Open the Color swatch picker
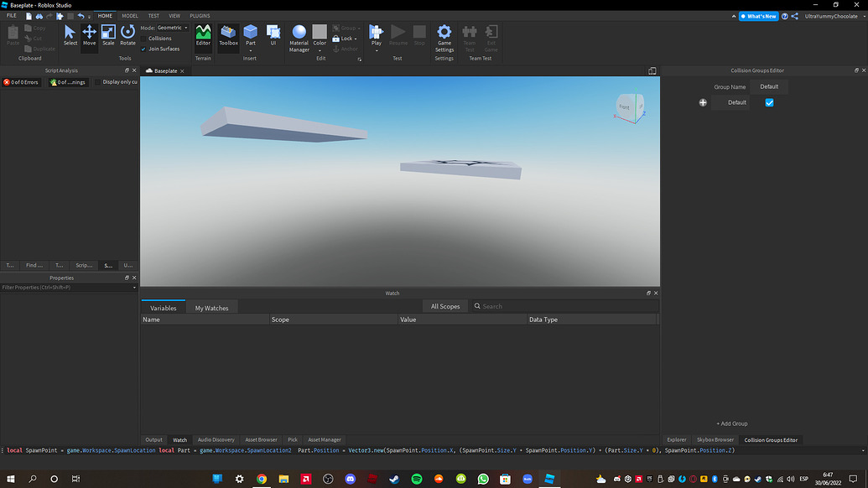868x488 pixels. (320, 32)
